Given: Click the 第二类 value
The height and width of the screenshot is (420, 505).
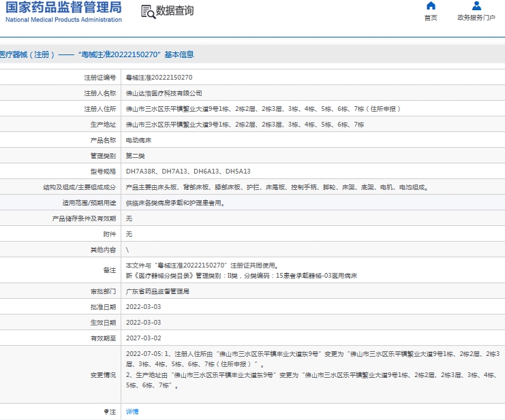Looking at the screenshot, I should [135, 156].
